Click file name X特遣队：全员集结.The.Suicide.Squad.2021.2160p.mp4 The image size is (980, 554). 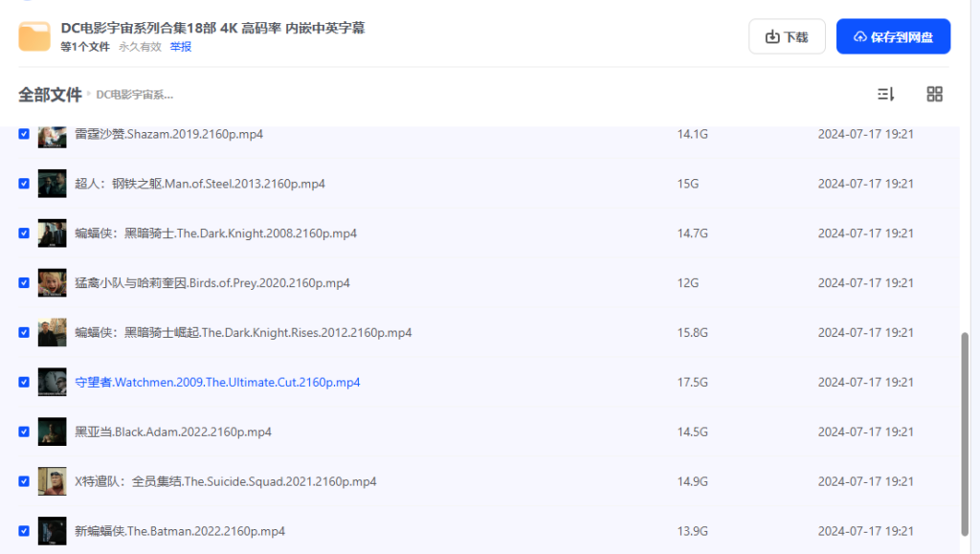[x=226, y=481]
